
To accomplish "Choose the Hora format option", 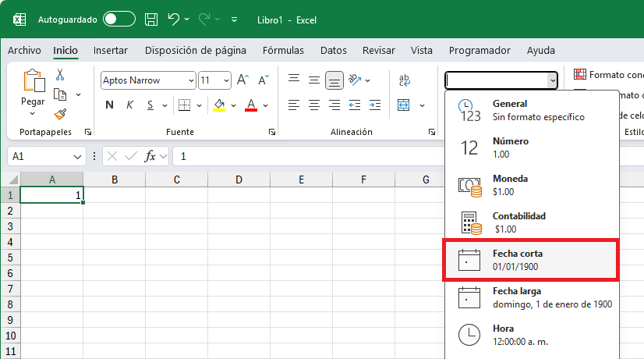I will point(533,335).
